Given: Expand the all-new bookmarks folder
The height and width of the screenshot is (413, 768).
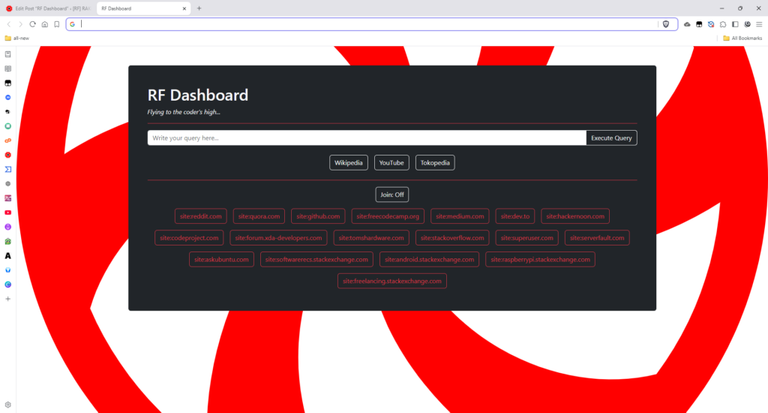Looking at the screenshot, I should pyautogui.click(x=18, y=38).
